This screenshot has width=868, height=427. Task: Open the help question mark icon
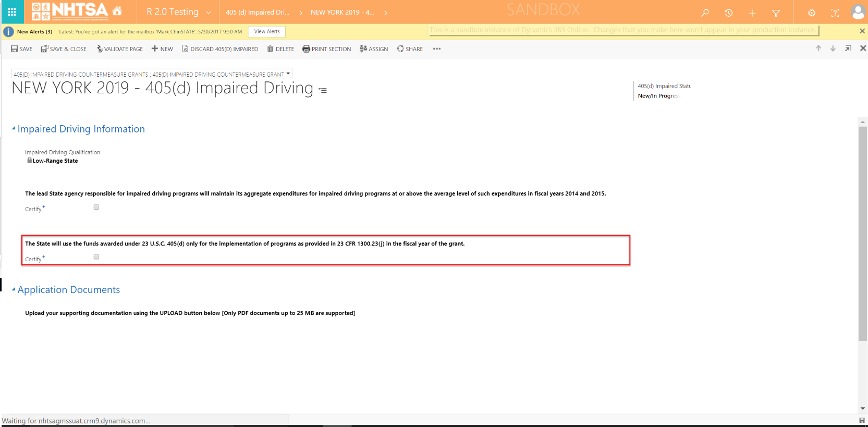tap(835, 13)
